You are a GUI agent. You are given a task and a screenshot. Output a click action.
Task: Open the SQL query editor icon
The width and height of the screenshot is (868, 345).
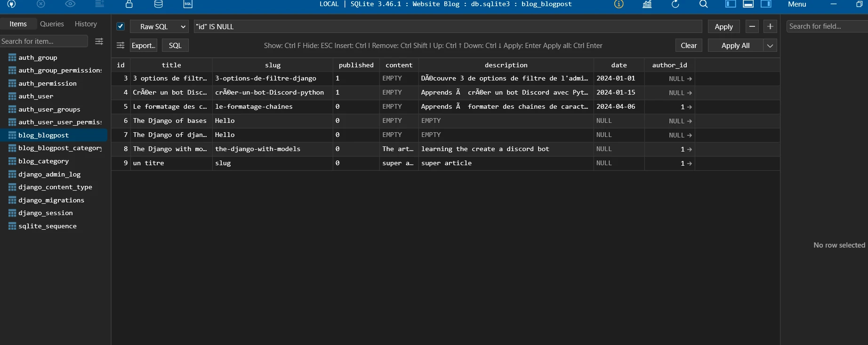coord(188,4)
